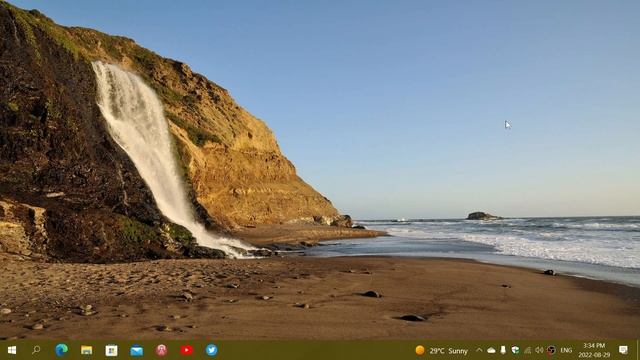Open taskbar search magnifier
Screen dimensions: 640x360
(36, 350)
